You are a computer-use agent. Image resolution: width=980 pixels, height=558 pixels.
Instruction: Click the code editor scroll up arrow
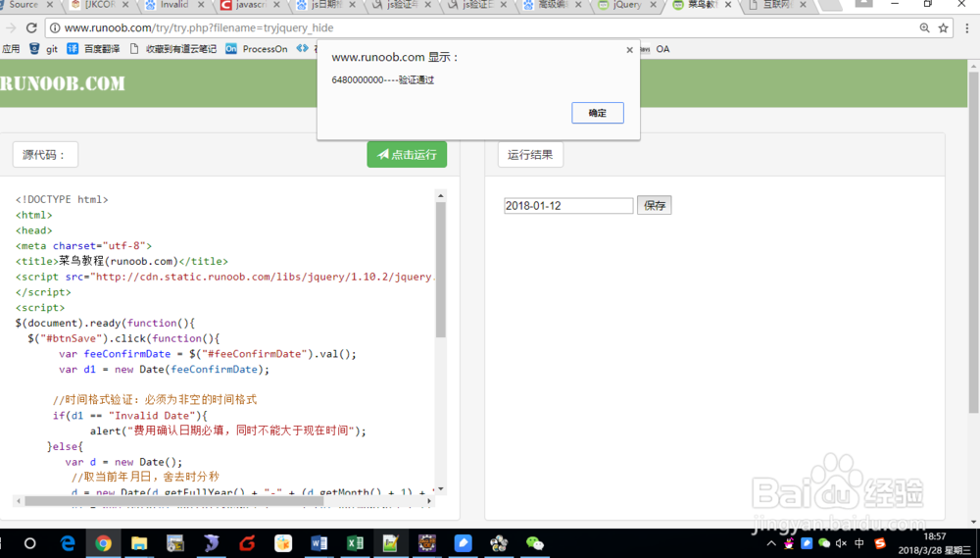click(441, 196)
